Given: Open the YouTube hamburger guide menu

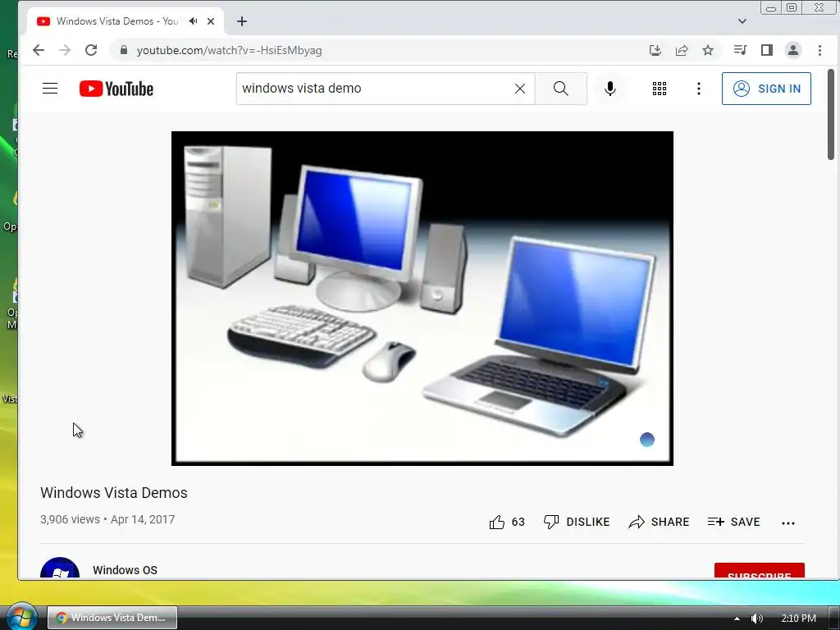Looking at the screenshot, I should 50,89.
